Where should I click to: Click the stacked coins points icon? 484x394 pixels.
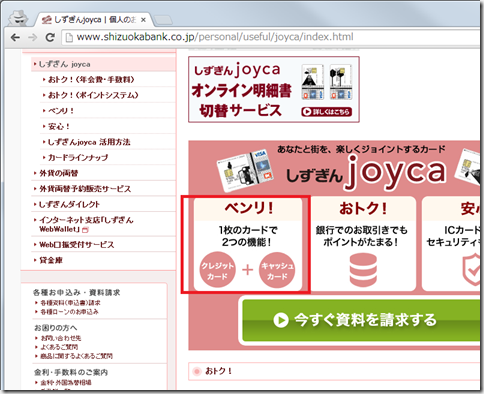(x=363, y=270)
